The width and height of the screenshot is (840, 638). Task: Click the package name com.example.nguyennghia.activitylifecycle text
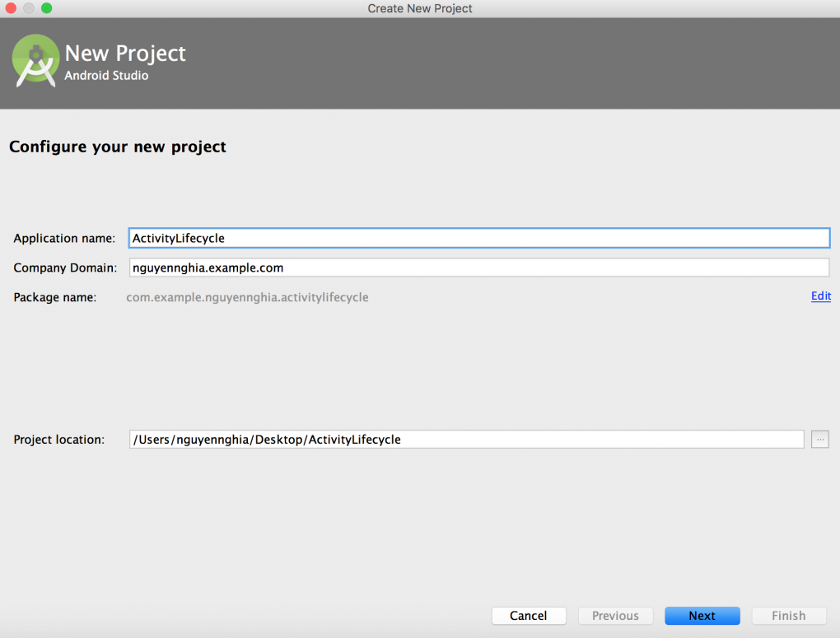(x=247, y=297)
